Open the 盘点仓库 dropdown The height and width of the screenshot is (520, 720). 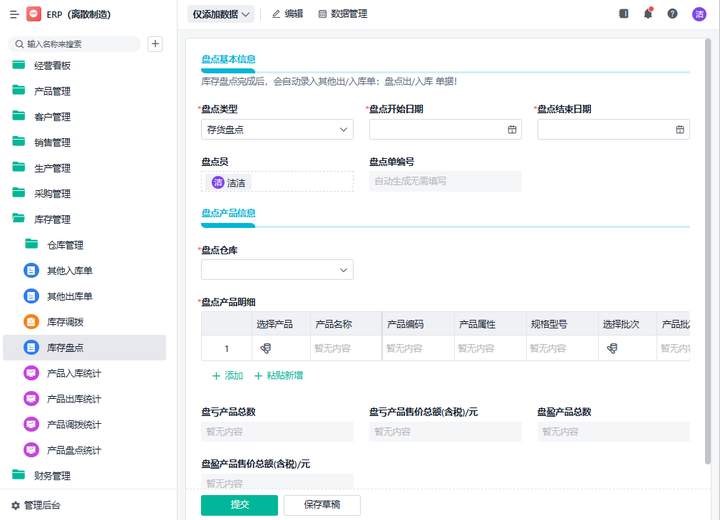(x=277, y=270)
